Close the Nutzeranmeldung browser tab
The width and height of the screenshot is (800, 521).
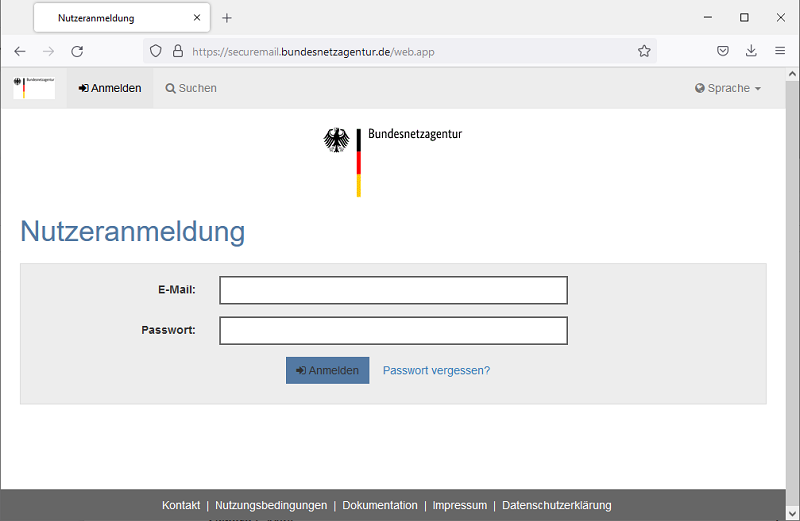[197, 18]
